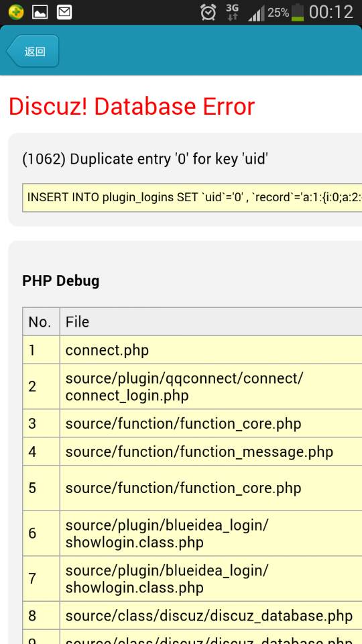Select row 7 blueidea_login showlogin.class.php
362x644 pixels.
(x=167, y=579)
